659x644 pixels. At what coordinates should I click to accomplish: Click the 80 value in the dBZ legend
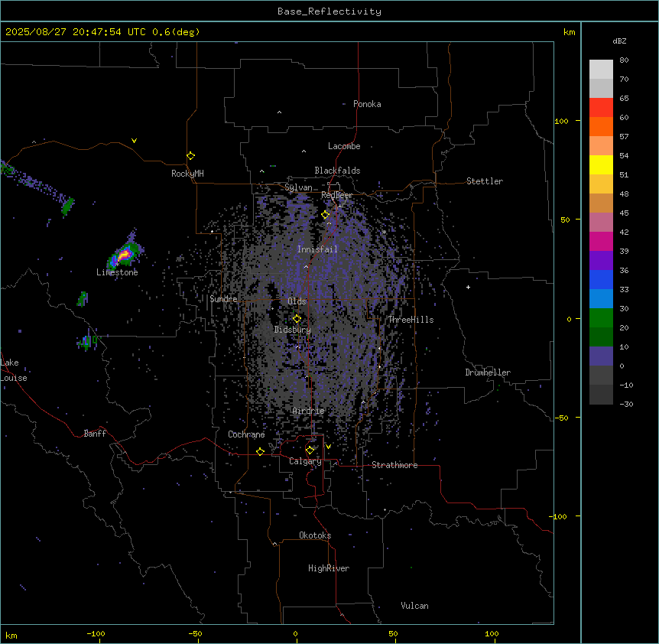pyautogui.click(x=624, y=60)
